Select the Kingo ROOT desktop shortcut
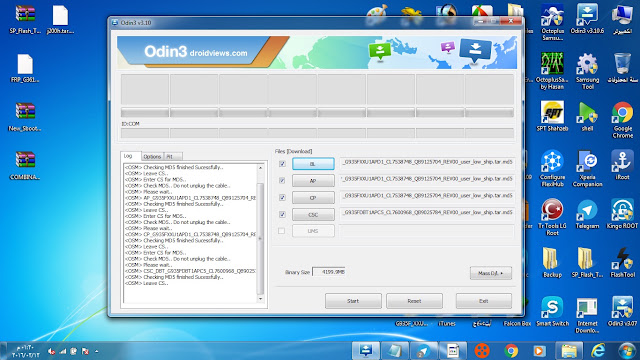The width and height of the screenshot is (640, 360). [x=622, y=214]
